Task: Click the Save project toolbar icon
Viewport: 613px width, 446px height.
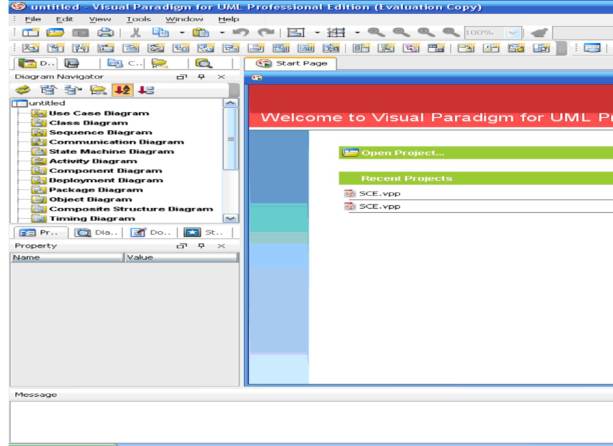Action: pos(80,33)
